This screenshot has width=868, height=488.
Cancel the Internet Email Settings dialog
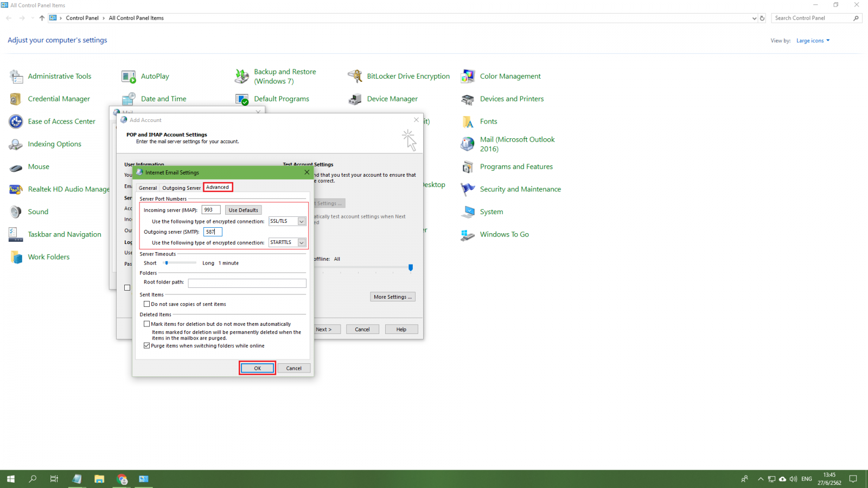click(x=294, y=368)
